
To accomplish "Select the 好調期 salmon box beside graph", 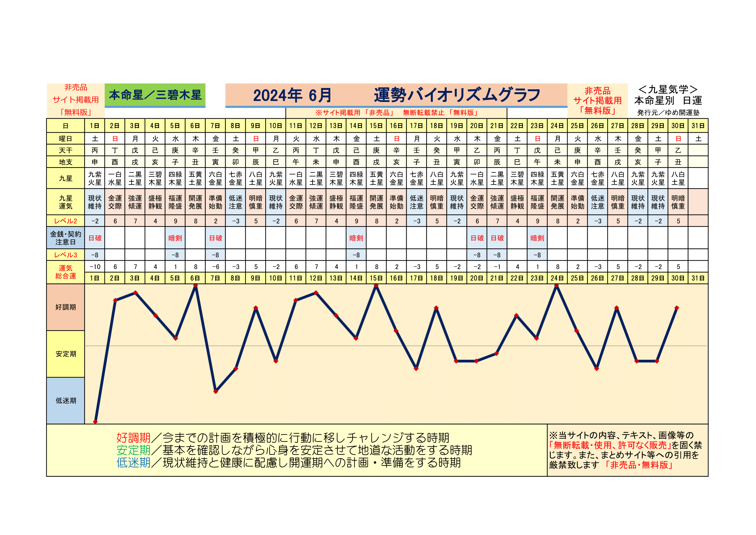I will pos(66,307).
